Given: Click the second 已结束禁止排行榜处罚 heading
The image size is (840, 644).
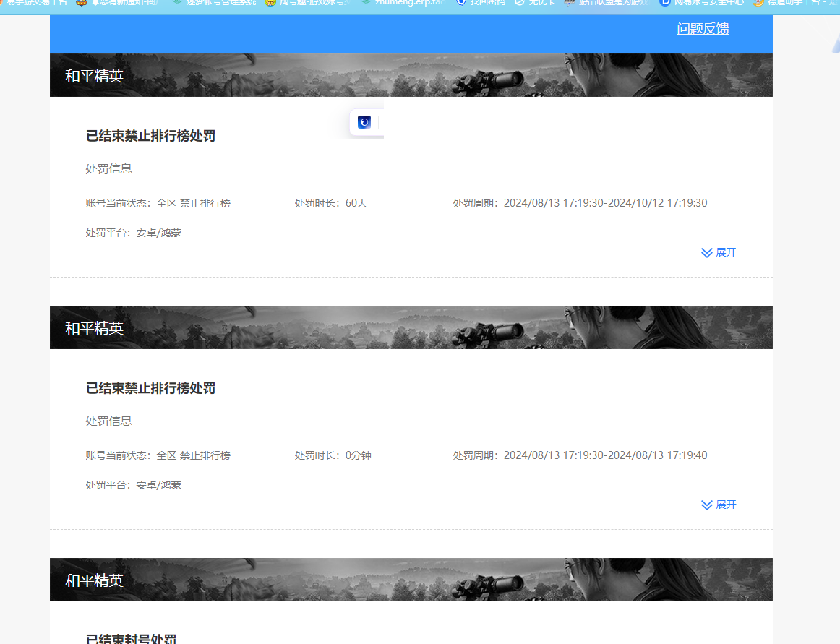Looking at the screenshot, I should (x=150, y=388).
